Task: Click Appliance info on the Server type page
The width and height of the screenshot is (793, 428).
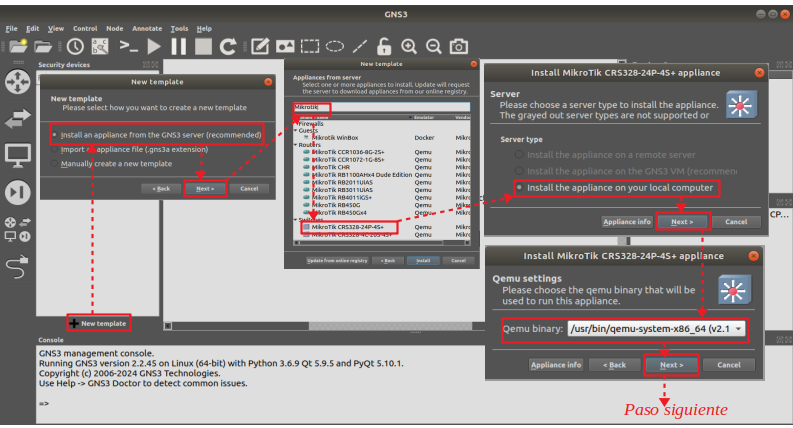Action: [x=627, y=222]
